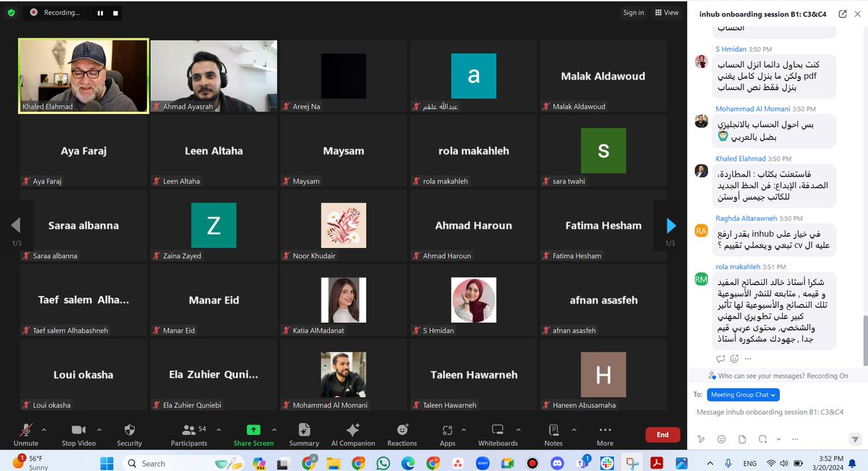Stop the meeting recording

click(116, 13)
